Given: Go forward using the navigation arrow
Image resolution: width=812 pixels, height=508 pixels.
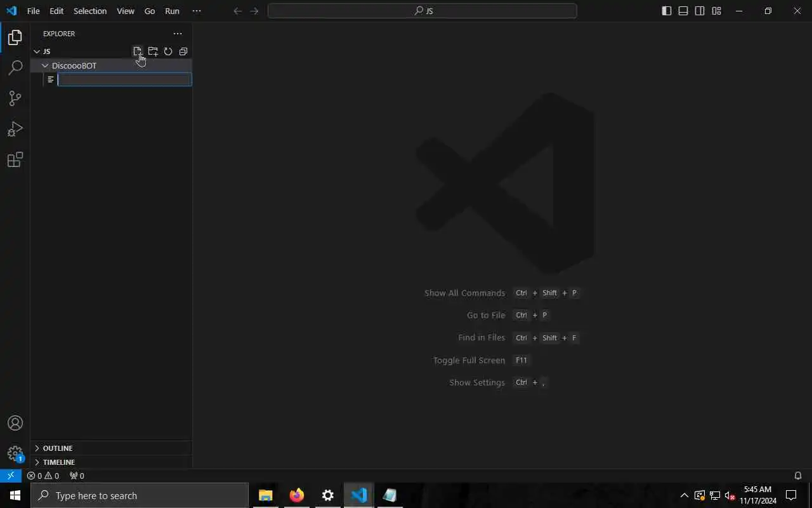Looking at the screenshot, I should pyautogui.click(x=254, y=11).
